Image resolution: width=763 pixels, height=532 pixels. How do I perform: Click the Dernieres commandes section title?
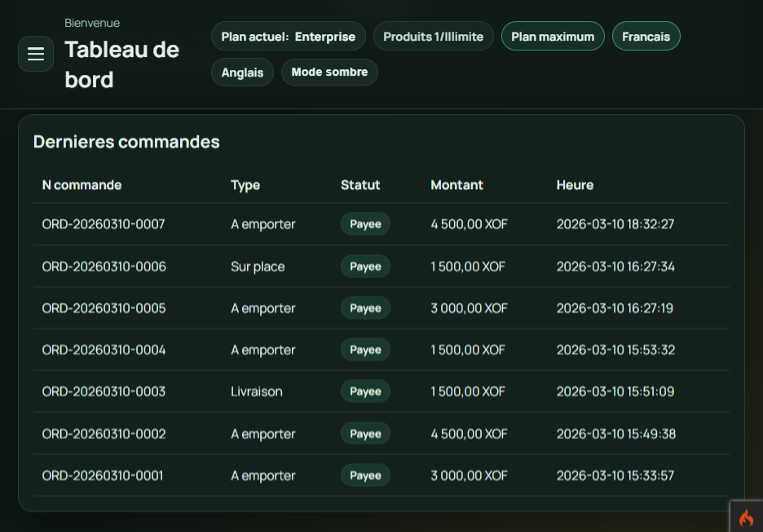click(126, 142)
